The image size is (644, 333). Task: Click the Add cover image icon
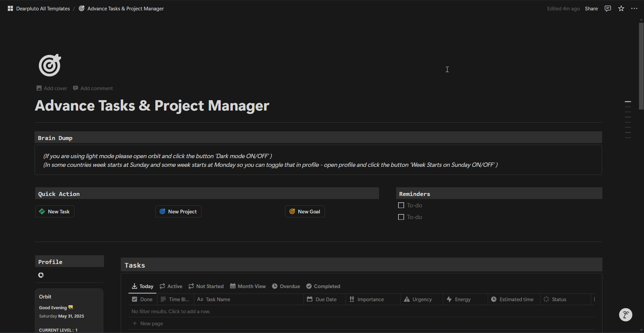(39, 88)
